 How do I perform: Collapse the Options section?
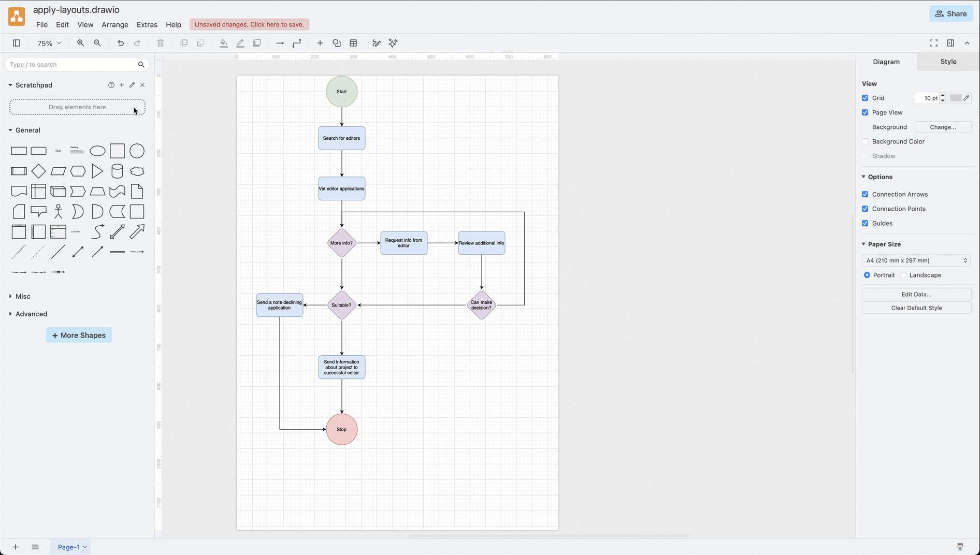pos(863,177)
